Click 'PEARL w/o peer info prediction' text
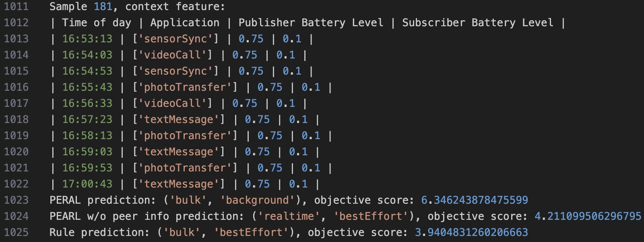The width and height of the screenshot is (644, 242). pyautogui.click(x=147, y=216)
